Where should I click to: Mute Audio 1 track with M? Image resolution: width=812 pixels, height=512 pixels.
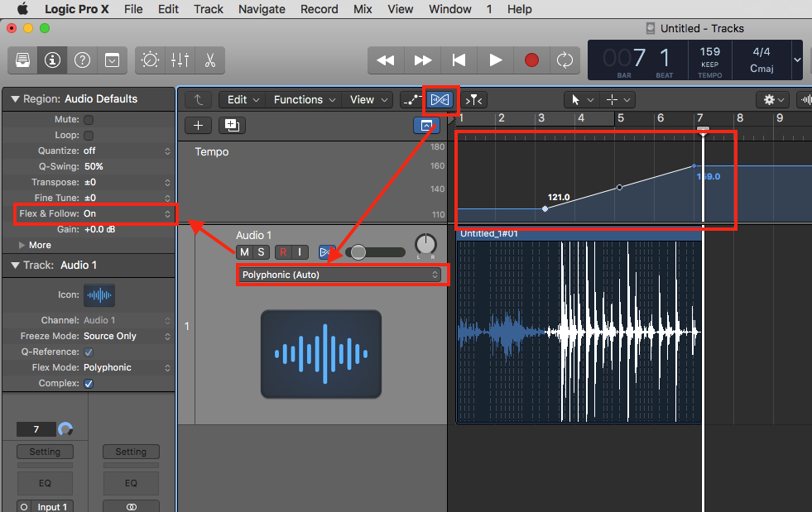[x=244, y=252]
